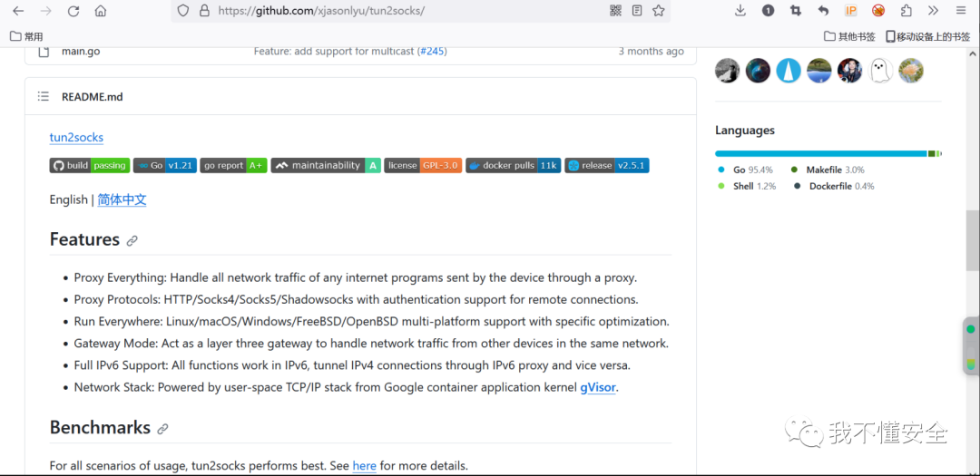Open pull request #245 link

click(431, 51)
